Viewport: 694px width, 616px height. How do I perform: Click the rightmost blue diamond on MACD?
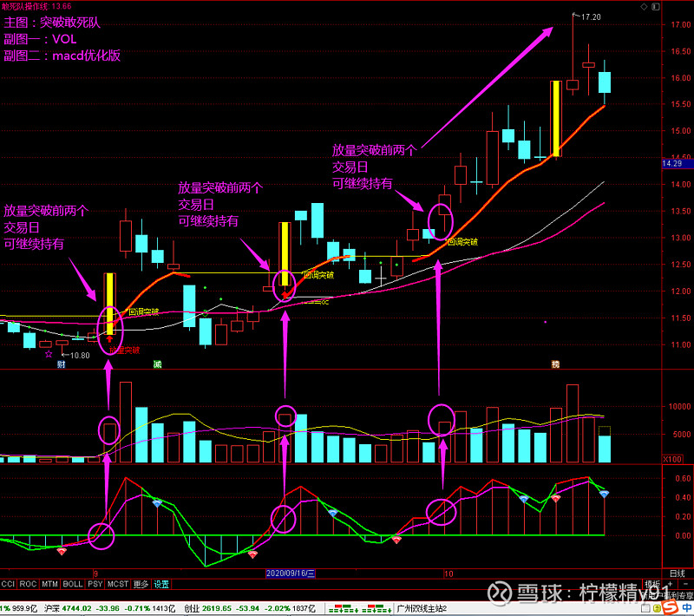(604, 495)
